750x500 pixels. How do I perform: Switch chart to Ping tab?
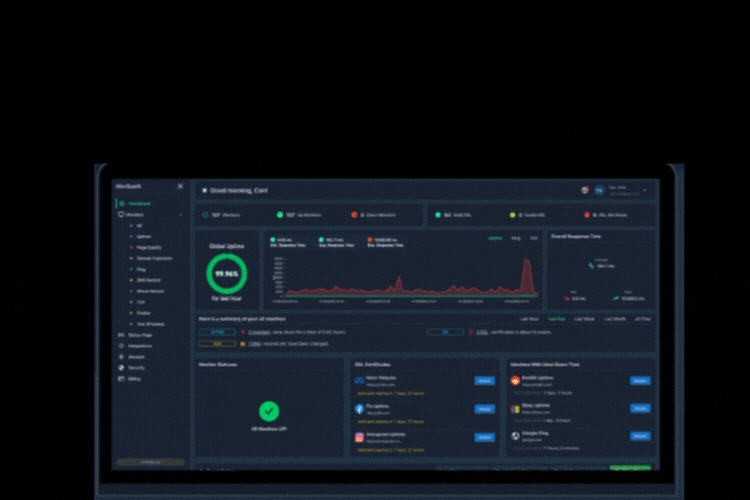[x=516, y=238]
